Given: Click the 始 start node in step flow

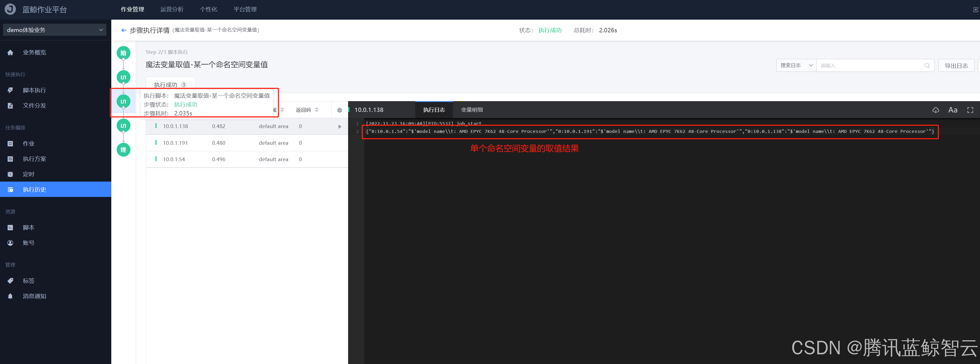Looking at the screenshot, I should coord(123,53).
